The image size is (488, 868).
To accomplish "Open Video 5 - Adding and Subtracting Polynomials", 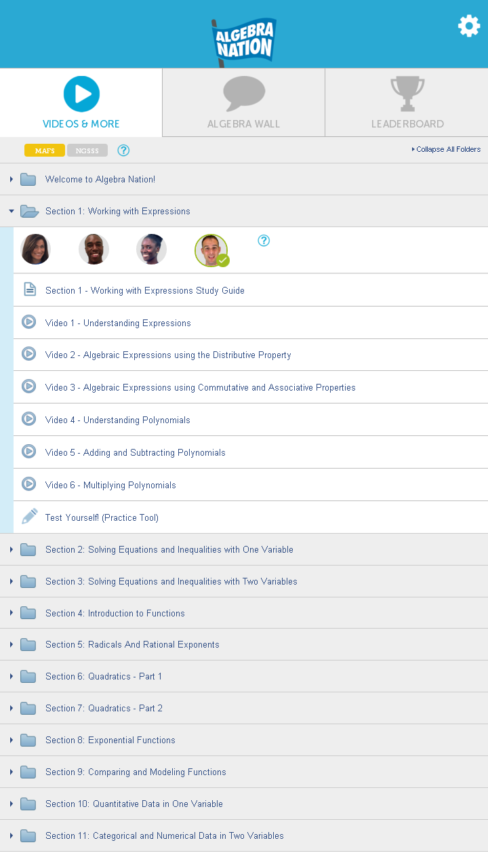I will [x=136, y=452].
